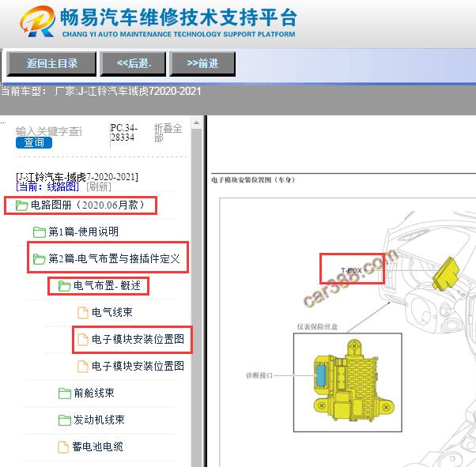Click document icon of second 电子模块安装位置图
The height and width of the screenshot is (467, 476).
(82, 367)
